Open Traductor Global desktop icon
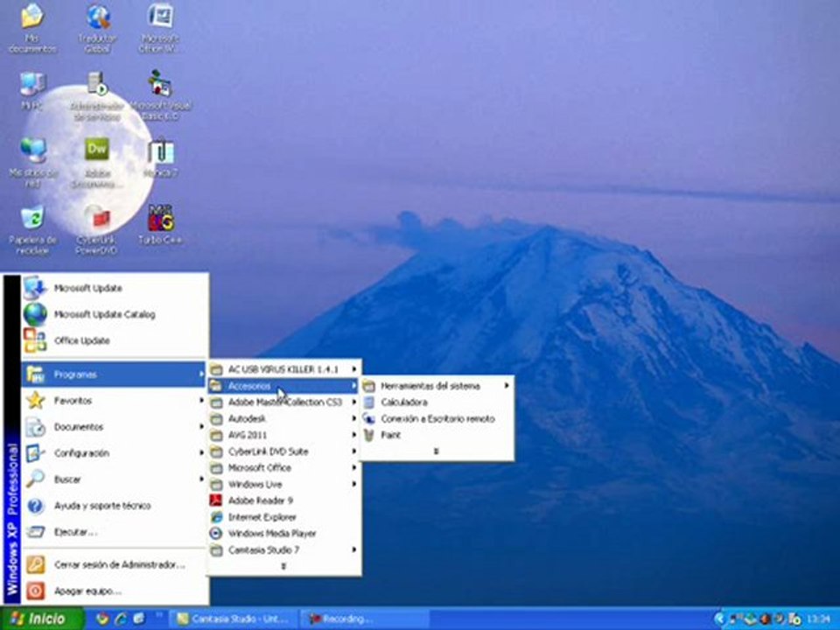The height and width of the screenshot is (630, 840). [97, 28]
